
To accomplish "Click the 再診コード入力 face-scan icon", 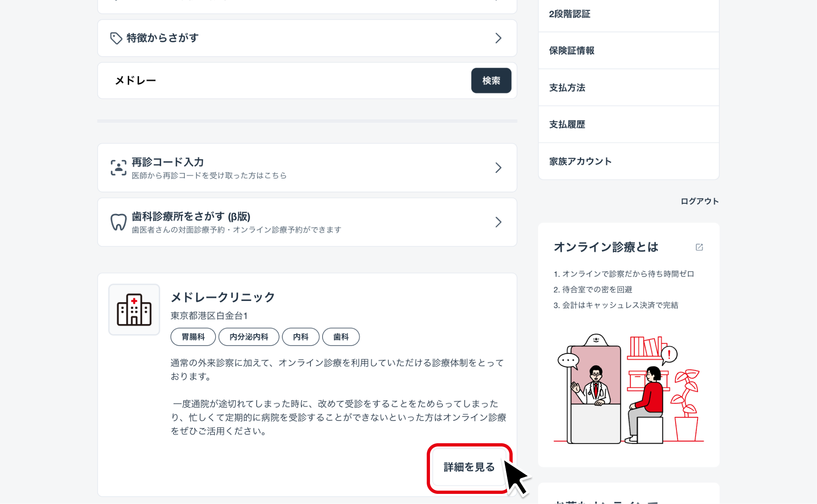I will (x=118, y=167).
